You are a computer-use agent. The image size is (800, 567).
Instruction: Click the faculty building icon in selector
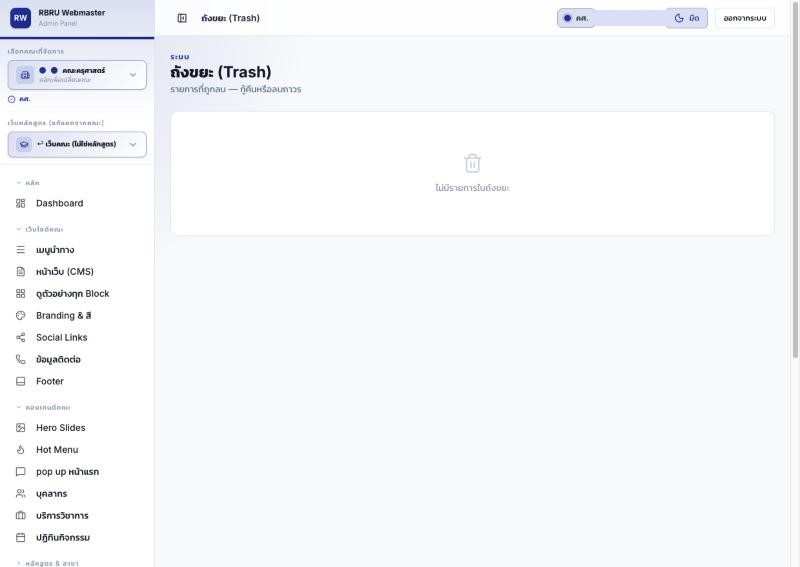click(24, 75)
